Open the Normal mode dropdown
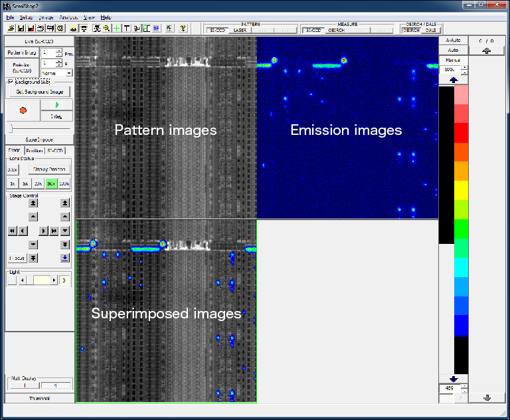This screenshot has width=510, height=420. (x=70, y=73)
